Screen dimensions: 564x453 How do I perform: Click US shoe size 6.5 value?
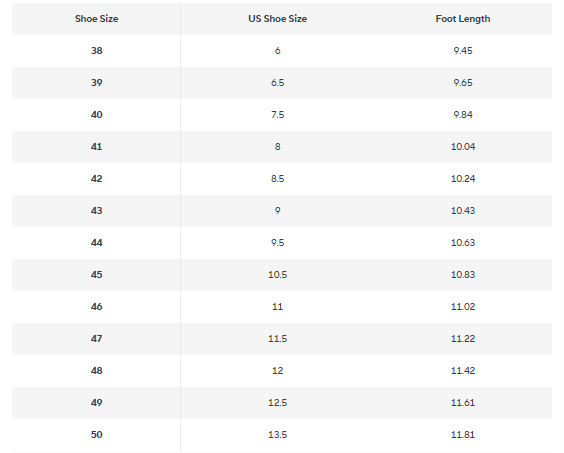[x=277, y=83]
